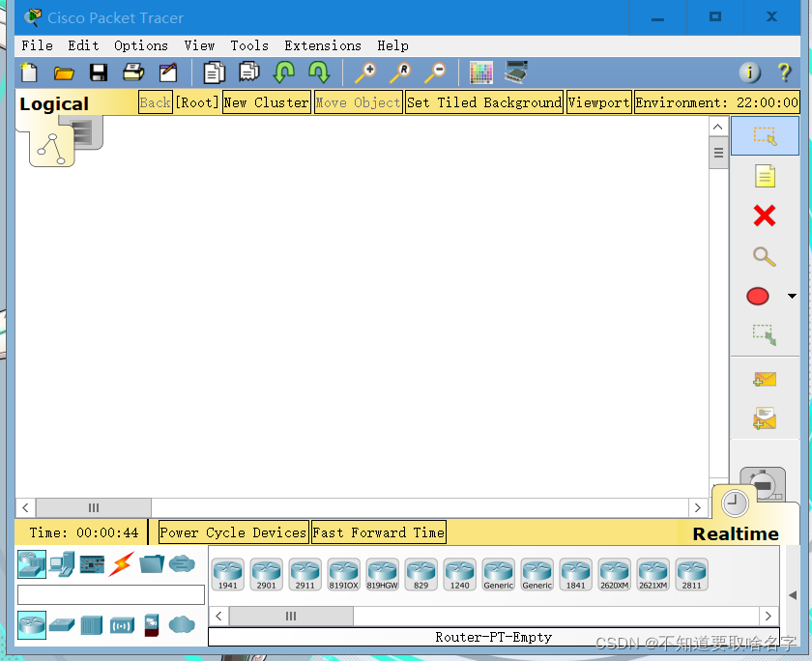
Task: Open a file with the folder icon
Action: tap(64, 73)
